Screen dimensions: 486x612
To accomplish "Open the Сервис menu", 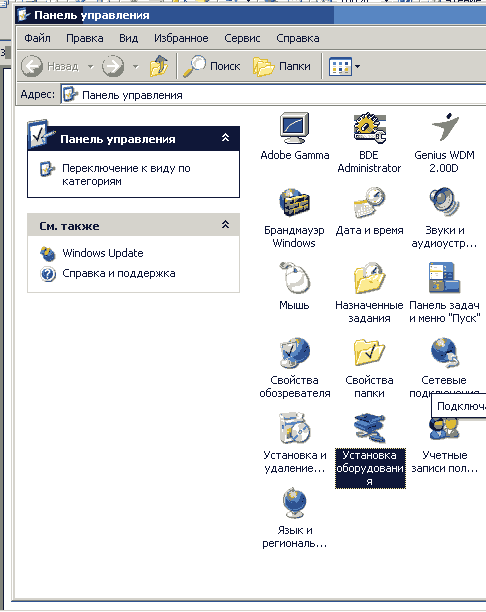I will [x=242, y=38].
